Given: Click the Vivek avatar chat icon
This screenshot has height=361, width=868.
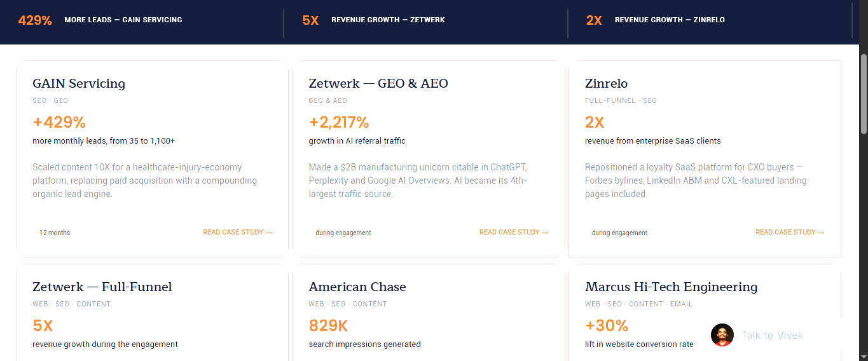Looking at the screenshot, I should pos(722,335).
